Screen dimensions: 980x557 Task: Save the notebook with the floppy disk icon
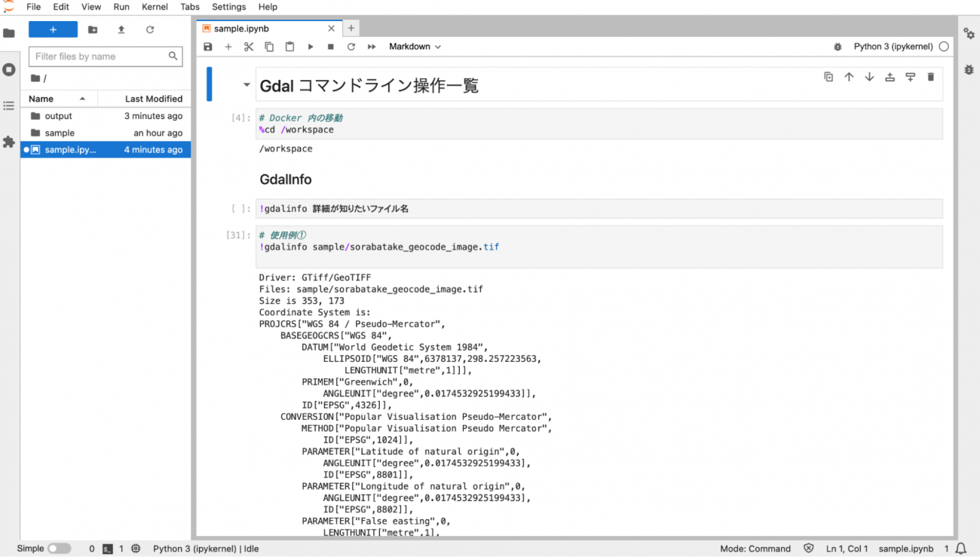coord(208,47)
